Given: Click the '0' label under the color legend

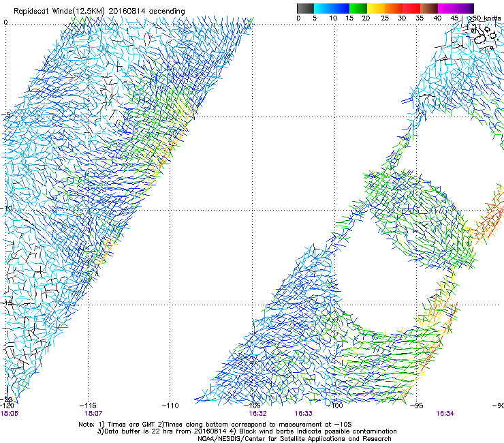Looking at the screenshot, I should coord(298,18).
